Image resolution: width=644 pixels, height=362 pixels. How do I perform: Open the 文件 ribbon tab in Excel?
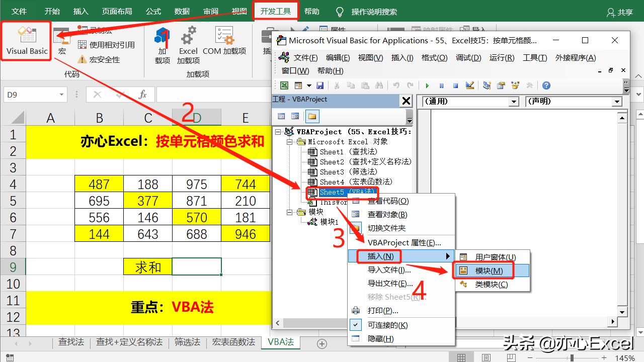coord(19,11)
